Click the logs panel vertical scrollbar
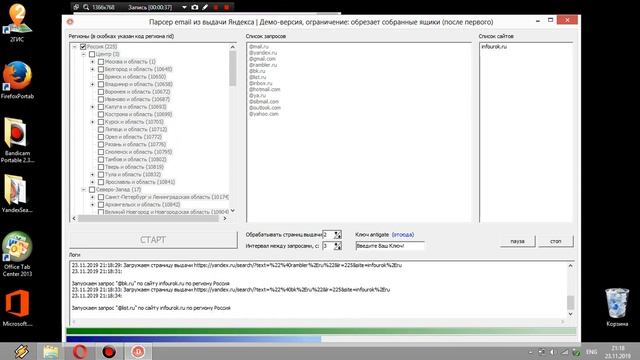Image resolution: width=640 pixels, height=360 pixels. point(571,290)
